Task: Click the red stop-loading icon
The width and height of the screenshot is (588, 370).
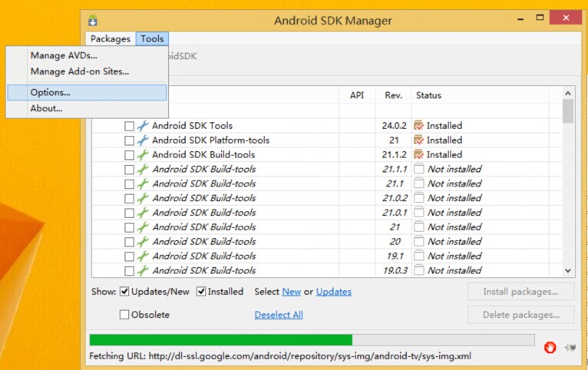Action: (x=550, y=348)
